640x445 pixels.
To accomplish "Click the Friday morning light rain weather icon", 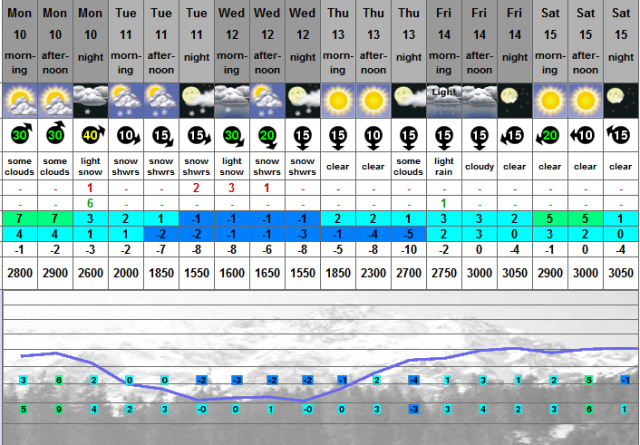I will tap(444, 101).
